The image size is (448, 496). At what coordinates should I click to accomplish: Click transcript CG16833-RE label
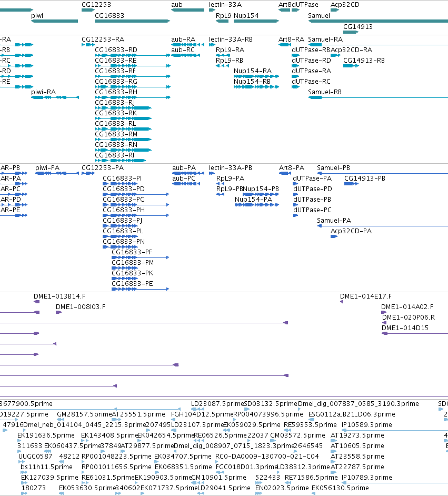point(116,60)
